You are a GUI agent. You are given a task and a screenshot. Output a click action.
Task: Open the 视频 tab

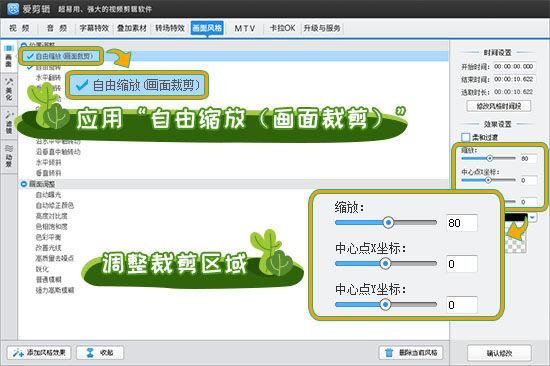click(19, 28)
